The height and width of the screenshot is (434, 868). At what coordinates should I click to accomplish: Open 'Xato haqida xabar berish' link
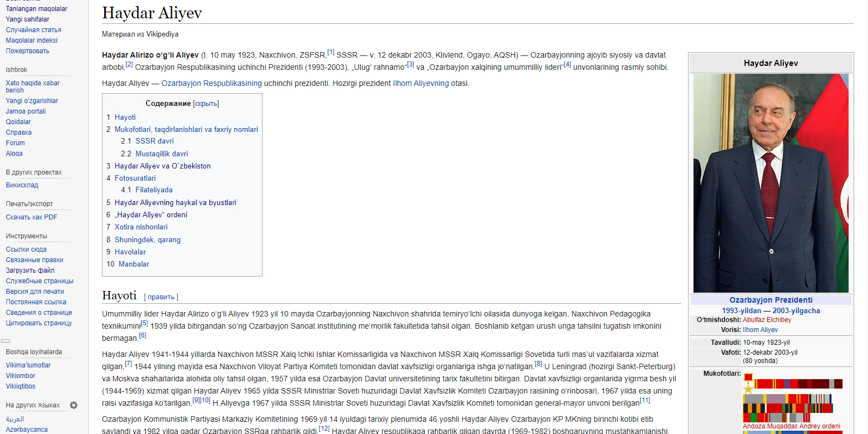pos(33,86)
